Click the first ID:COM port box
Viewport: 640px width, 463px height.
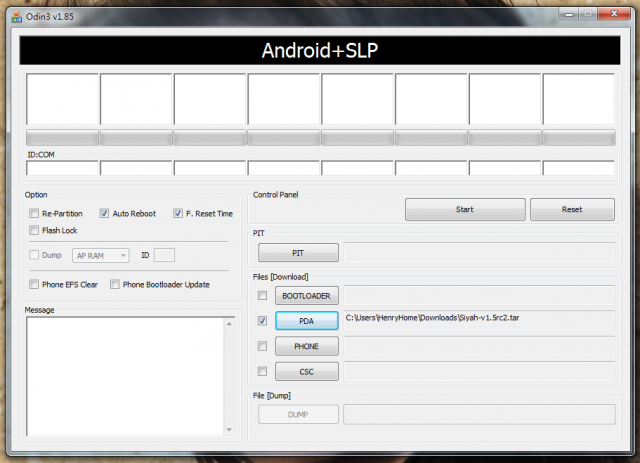[x=62, y=168]
